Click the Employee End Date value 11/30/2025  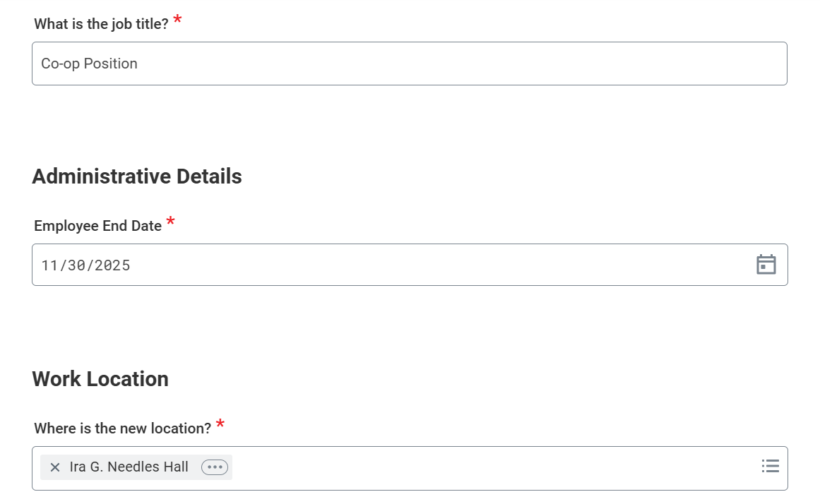(86, 265)
